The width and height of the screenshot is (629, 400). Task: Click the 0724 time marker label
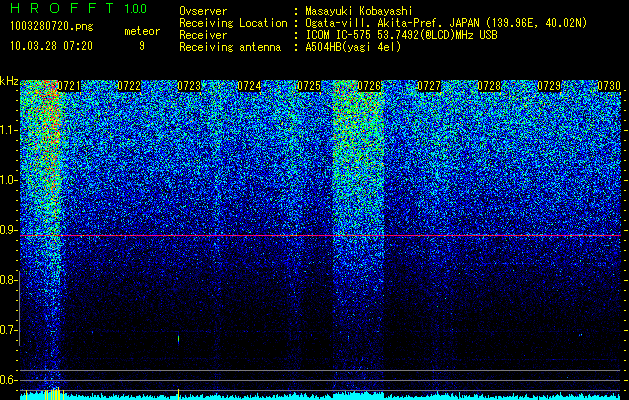click(x=249, y=86)
